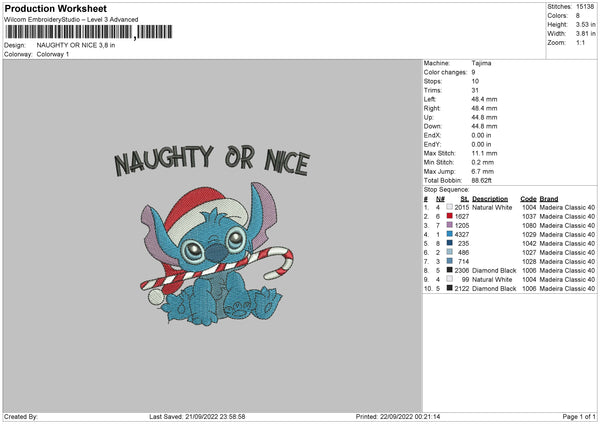Click the Stop Sequence heading
The width and height of the screenshot is (600, 424).
pos(446,189)
